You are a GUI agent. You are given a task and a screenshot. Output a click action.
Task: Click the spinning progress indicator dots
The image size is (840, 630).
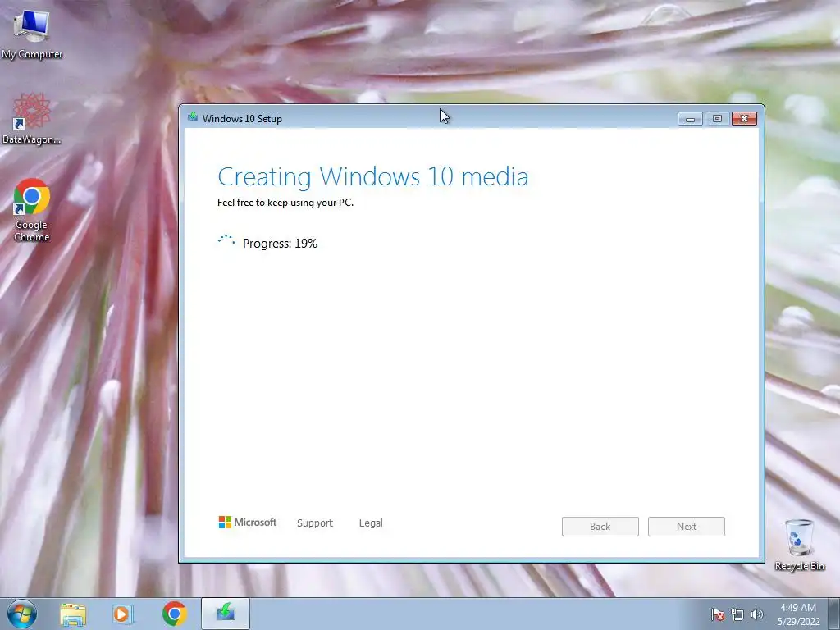pyautogui.click(x=226, y=241)
